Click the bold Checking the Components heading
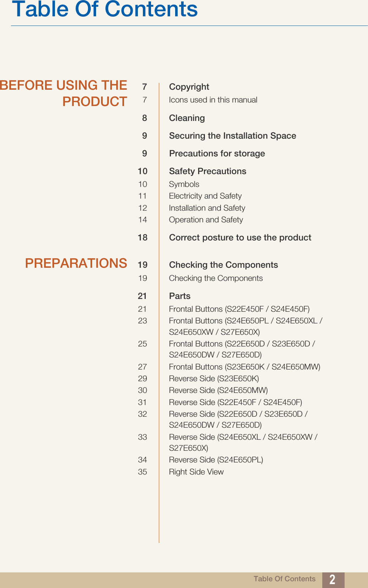The width and height of the screenshot is (368, 588). coord(223,265)
